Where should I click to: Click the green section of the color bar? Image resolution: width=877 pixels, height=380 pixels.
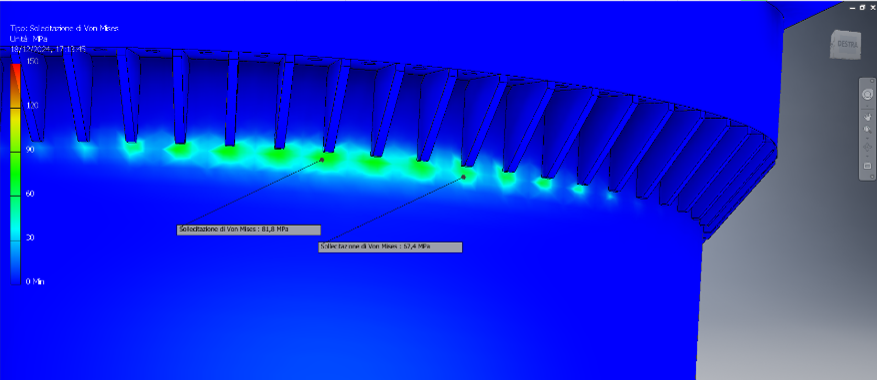coord(16,173)
